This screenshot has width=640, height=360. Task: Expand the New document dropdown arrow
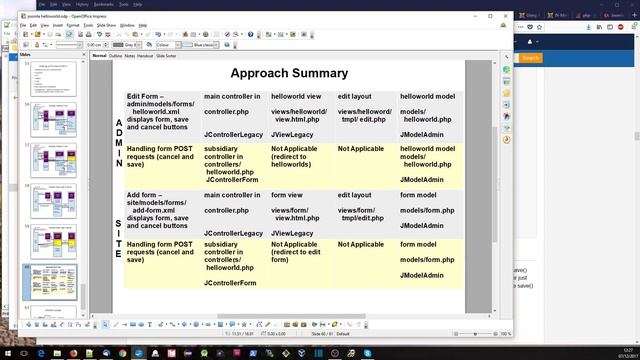tap(31, 35)
